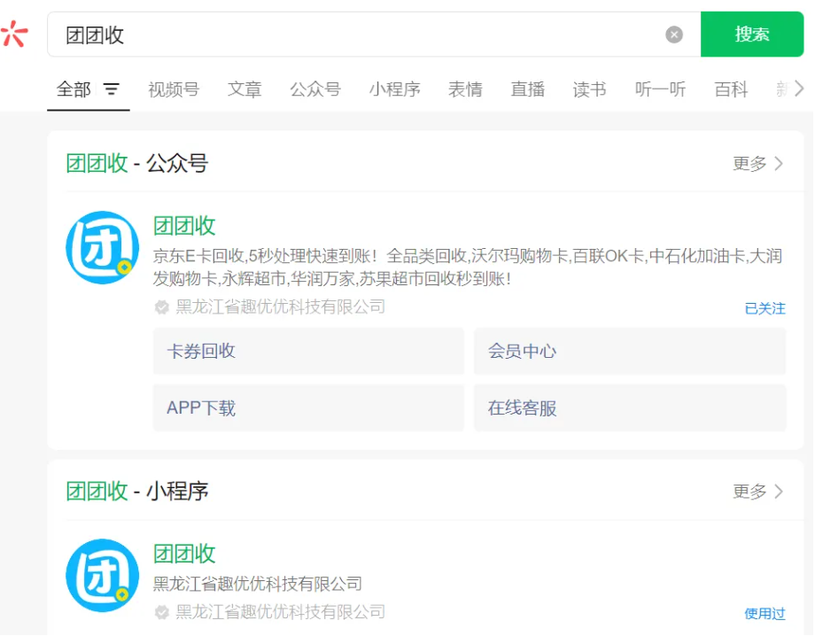This screenshot has width=815, height=644.
Task: Click the green 搜索 button
Action: 751,35
